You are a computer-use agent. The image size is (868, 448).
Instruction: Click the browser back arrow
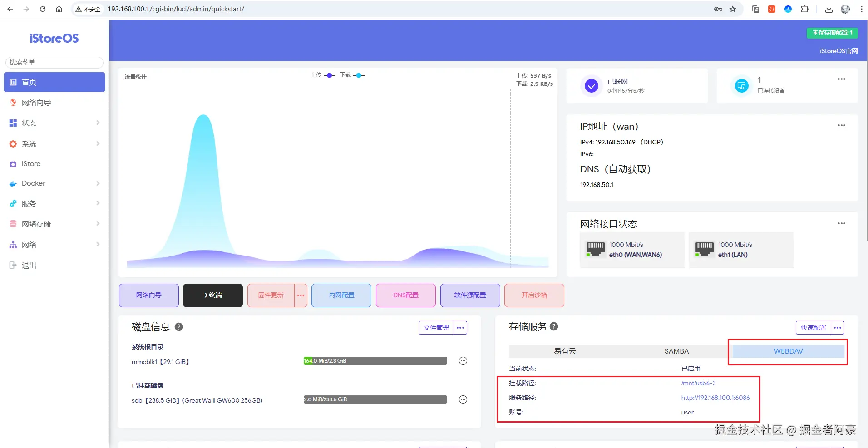click(x=10, y=9)
